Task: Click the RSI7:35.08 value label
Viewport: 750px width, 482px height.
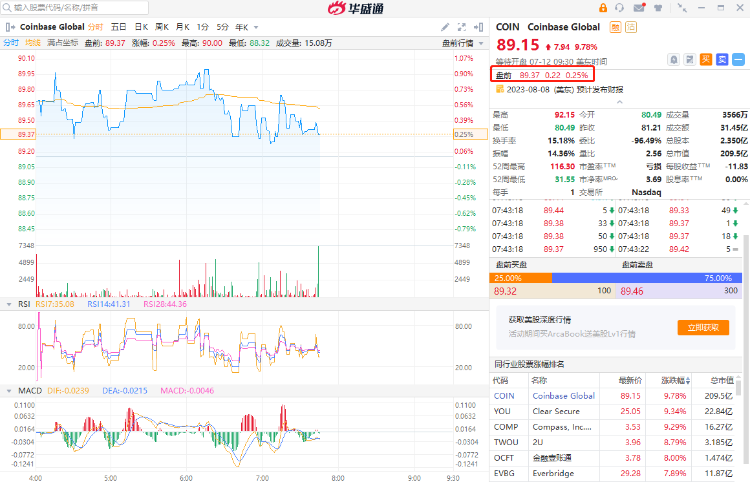Action: [x=55, y=304]
